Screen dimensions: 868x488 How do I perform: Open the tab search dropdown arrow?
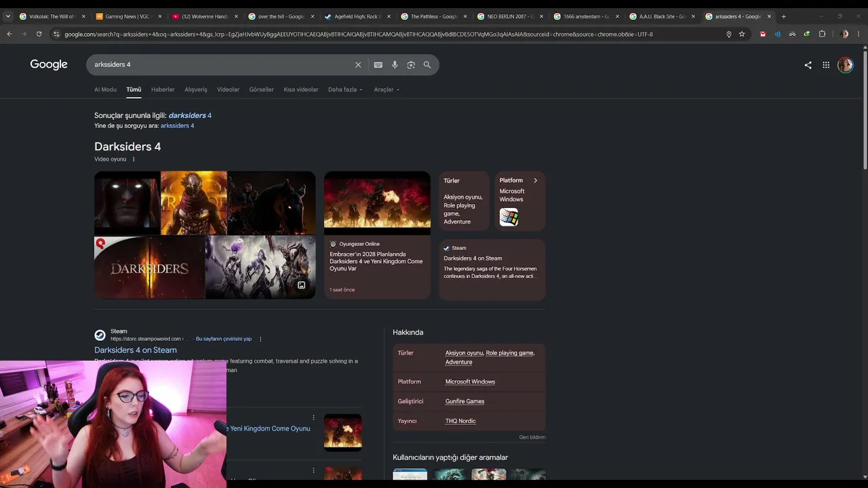tap(8, 16)
